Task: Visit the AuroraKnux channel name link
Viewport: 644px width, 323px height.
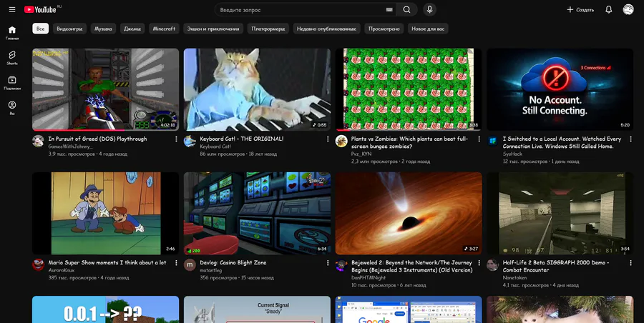Action: (62, 270)
